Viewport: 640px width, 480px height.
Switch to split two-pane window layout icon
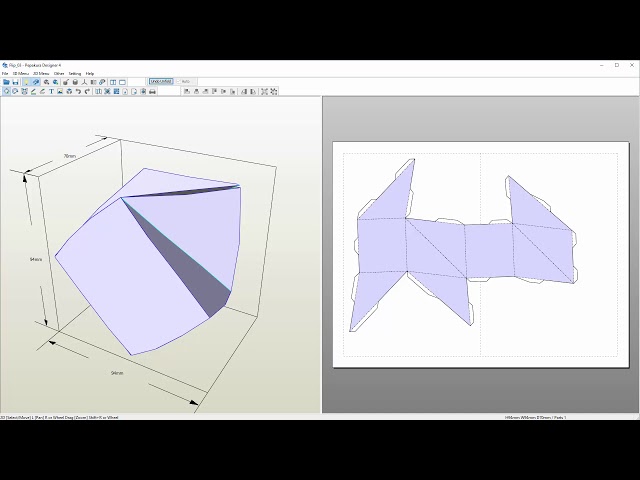coord(113,82)
